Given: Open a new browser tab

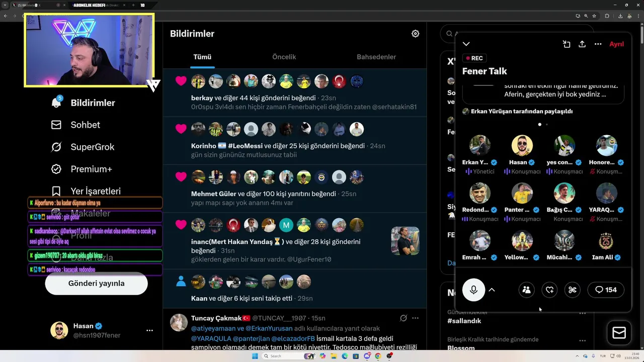Looking at the screenshot, I should 133,5.
